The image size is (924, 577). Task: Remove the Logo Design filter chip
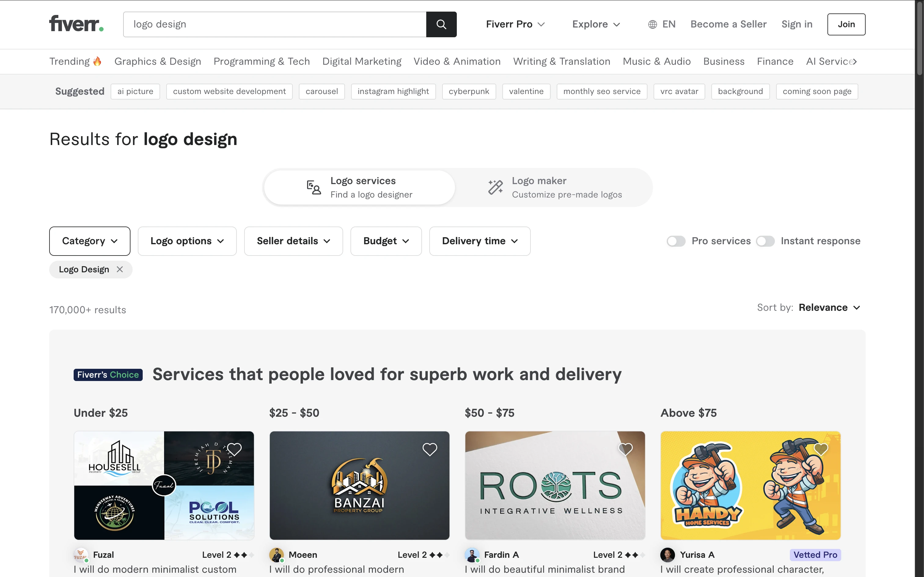119,269
